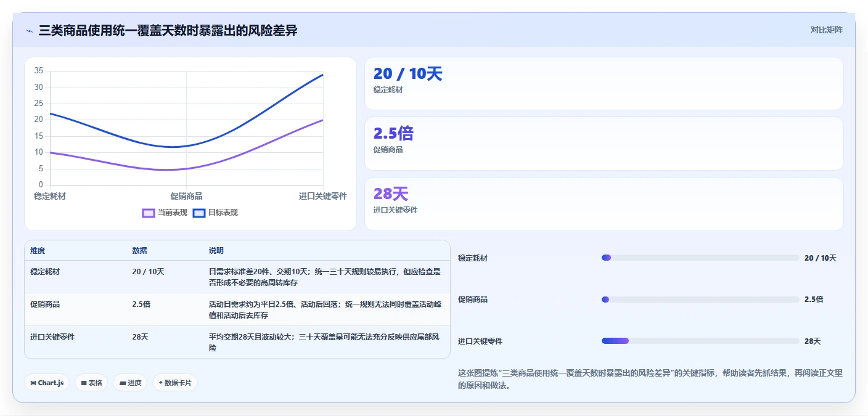Click the 进口关键零件 progress bar

pyautogui.click(x=700, y=341)
